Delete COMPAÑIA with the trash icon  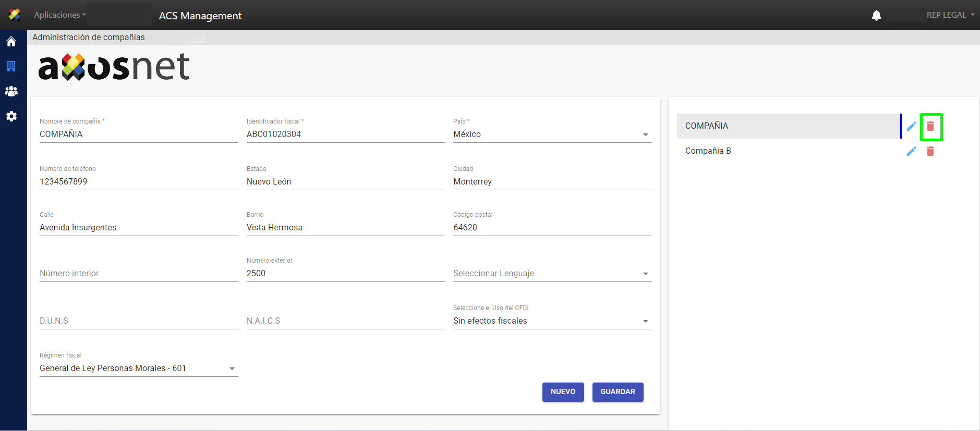[930, 126]
